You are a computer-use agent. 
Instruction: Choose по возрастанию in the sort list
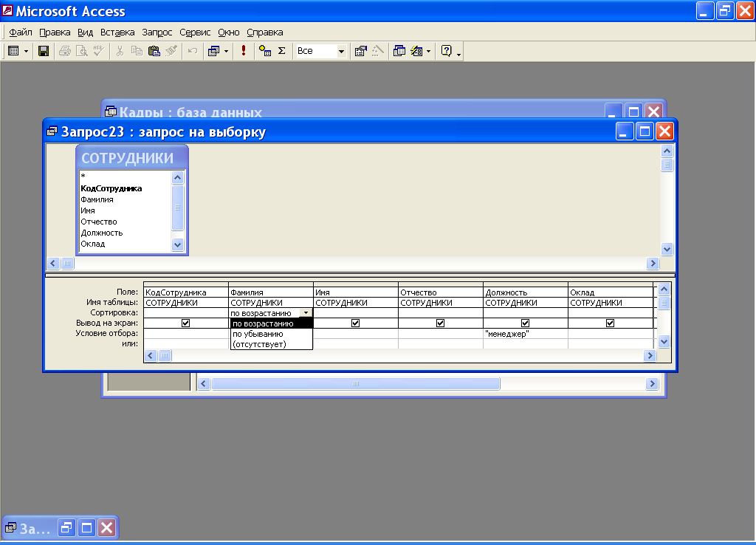point(272,323)
